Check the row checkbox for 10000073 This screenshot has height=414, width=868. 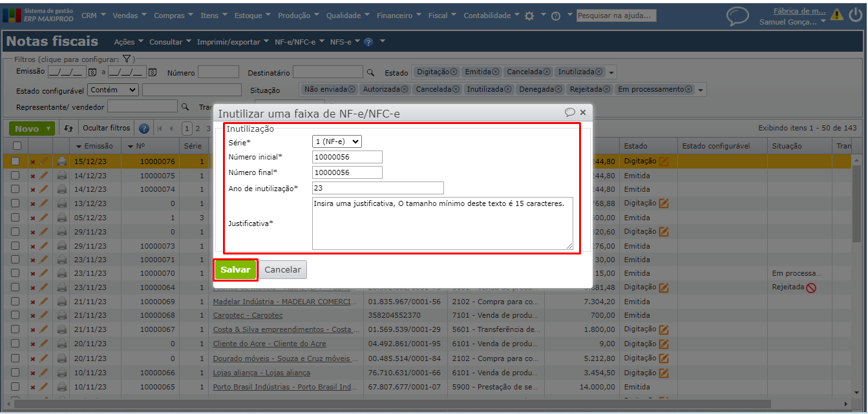point(16,245)
